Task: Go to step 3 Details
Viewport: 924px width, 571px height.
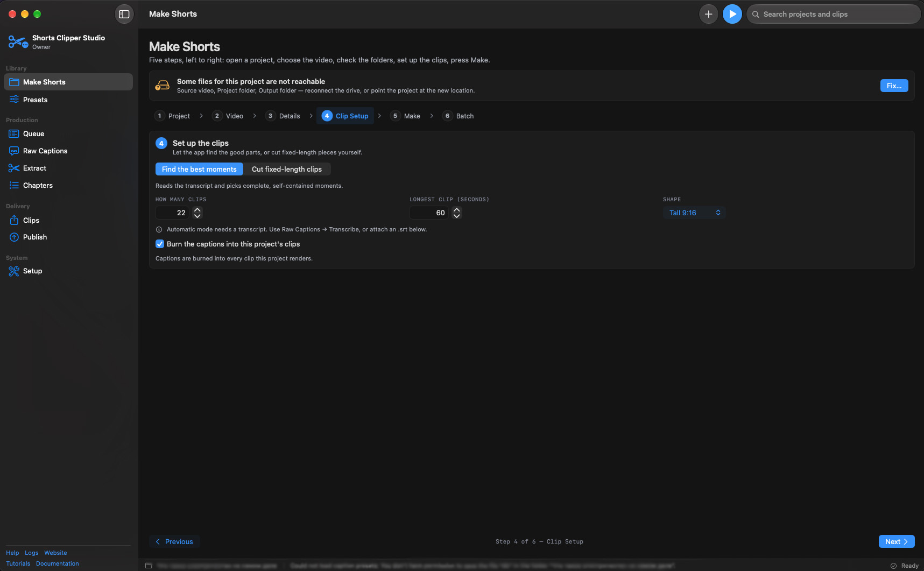Action: pyautogui.click(x=283, y=116)
